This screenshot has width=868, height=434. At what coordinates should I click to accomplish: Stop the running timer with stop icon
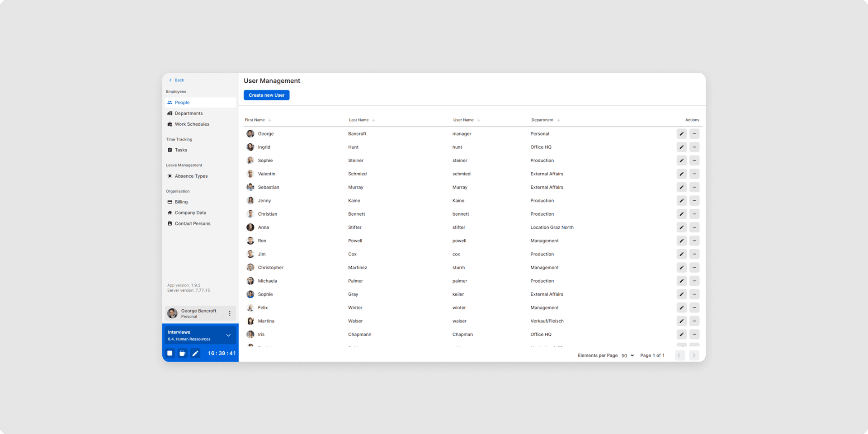pos(170,354)
